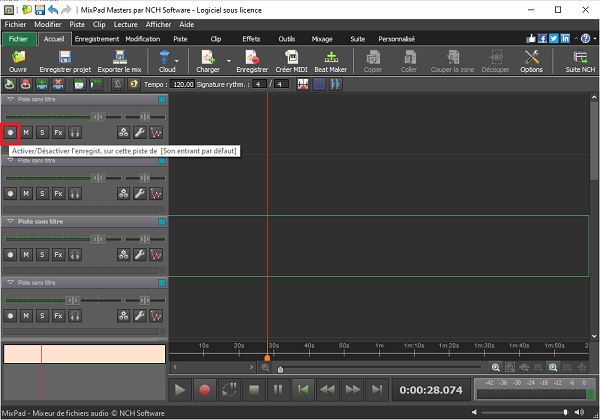The height and width of the screenshot is (420, 600).
Task: Switch to the Mixage tab
Action: [x=322, y=39]
